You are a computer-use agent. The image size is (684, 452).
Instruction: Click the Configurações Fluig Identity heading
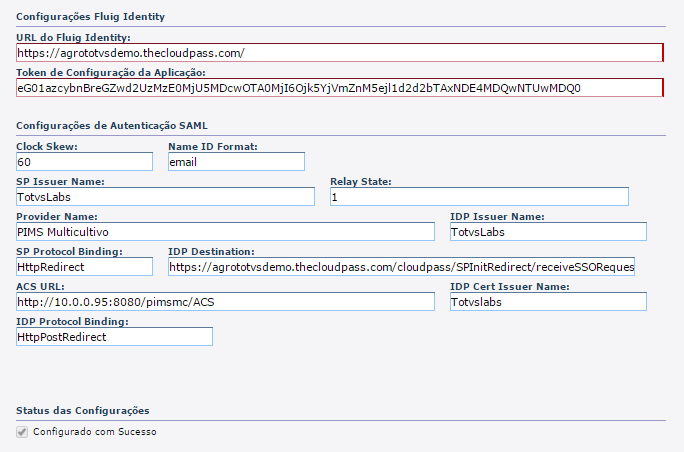coord(90,17)
